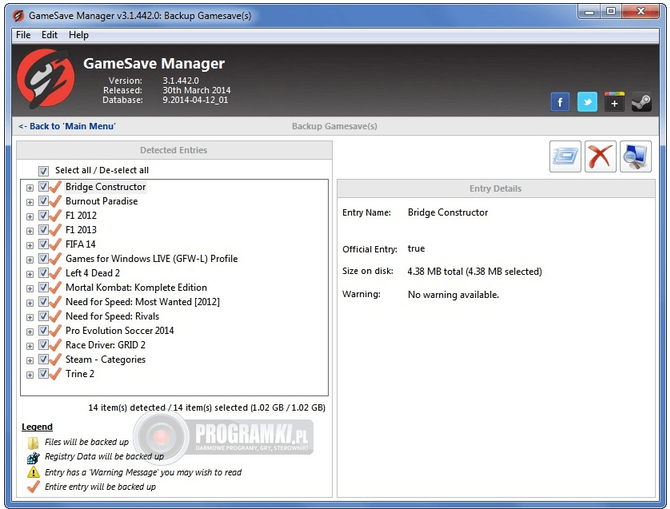Click the backup gamesaves toolbar button

coord(565,156)
